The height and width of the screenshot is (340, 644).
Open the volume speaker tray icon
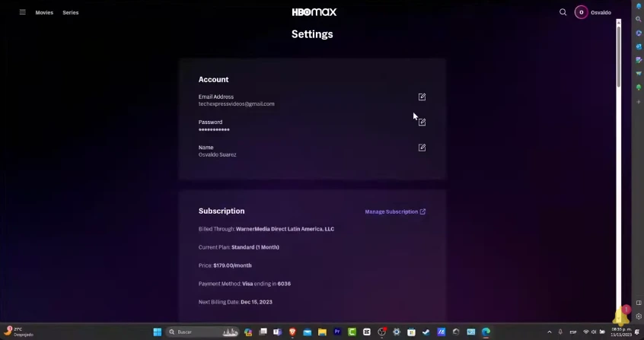click(594, 332)
